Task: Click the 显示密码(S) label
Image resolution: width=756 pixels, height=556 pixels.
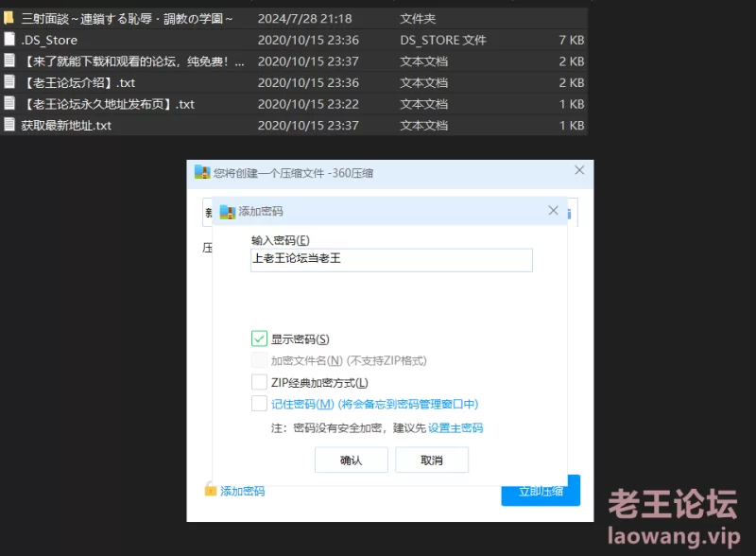Action: pos(300,339)
